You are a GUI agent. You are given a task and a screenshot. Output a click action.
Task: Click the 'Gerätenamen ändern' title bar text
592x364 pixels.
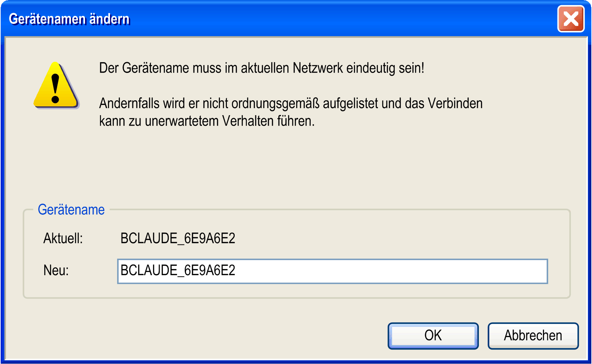tap(69, 19)
